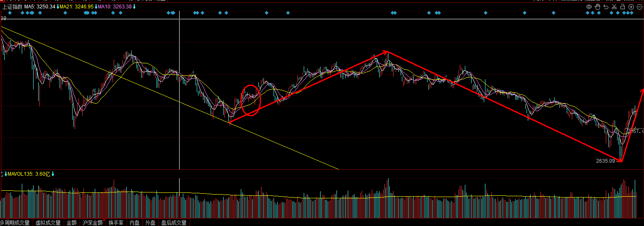Click the 2635.09 low price label
644x226 pixels.
click(x=605, y=161)
